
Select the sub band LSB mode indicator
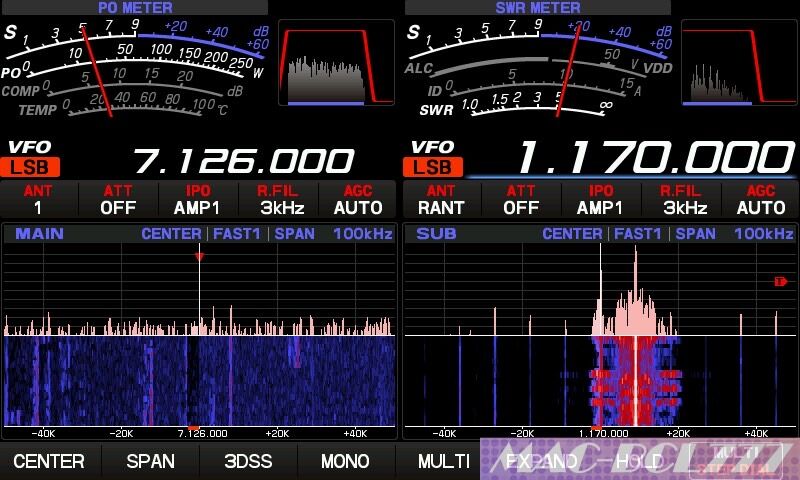pyautogui.click(x=433, y=167)
